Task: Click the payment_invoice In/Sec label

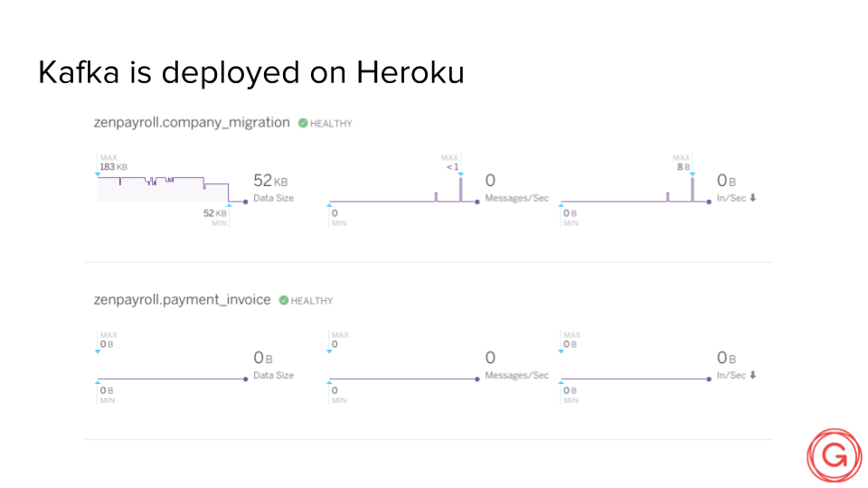Action: [x=731, y=375]
